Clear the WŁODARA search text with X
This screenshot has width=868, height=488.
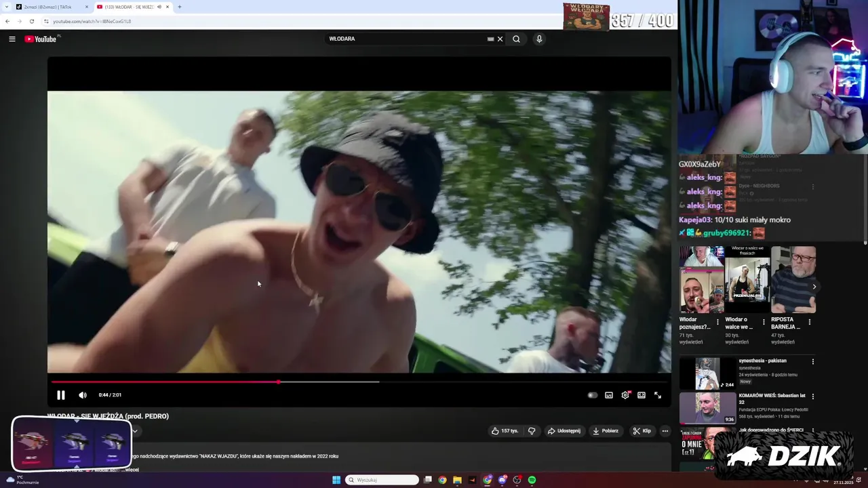tap(500, 39)
